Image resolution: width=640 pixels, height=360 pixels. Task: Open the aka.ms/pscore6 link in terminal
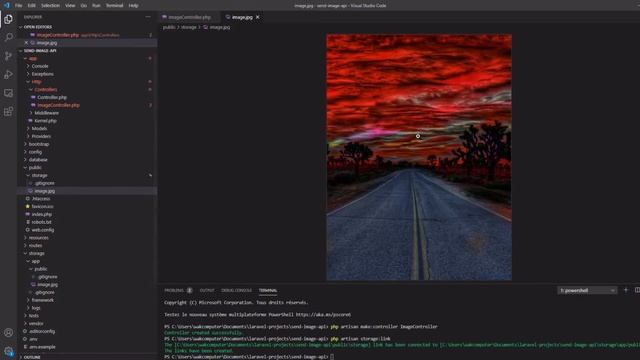click(323, 315)
